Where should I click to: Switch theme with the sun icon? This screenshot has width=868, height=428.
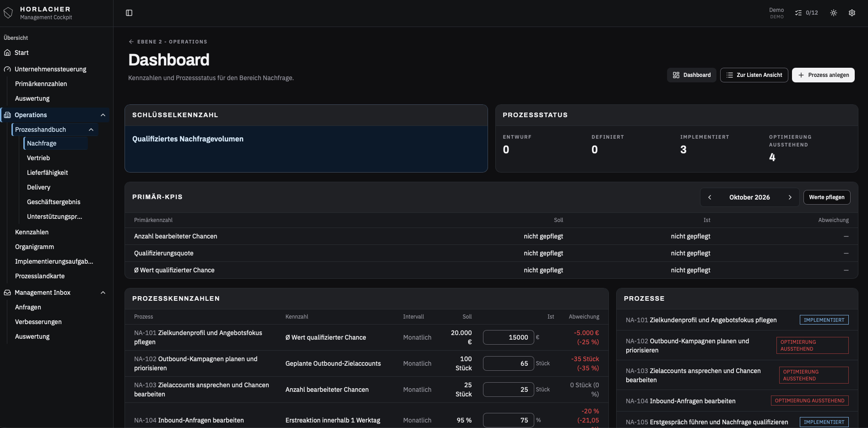[x=834, y=13]
